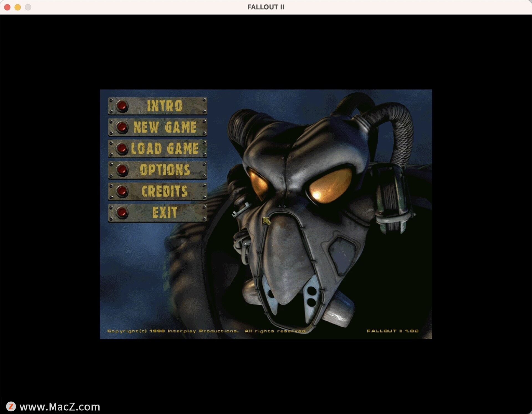Screen dimensions: 532x414
Task: Click the grayed-out zoom window button
Action: [28, 7]
